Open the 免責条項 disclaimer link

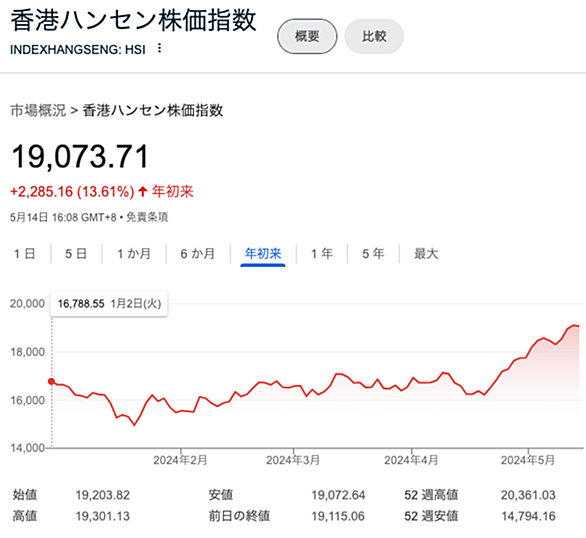coord(147,217)
